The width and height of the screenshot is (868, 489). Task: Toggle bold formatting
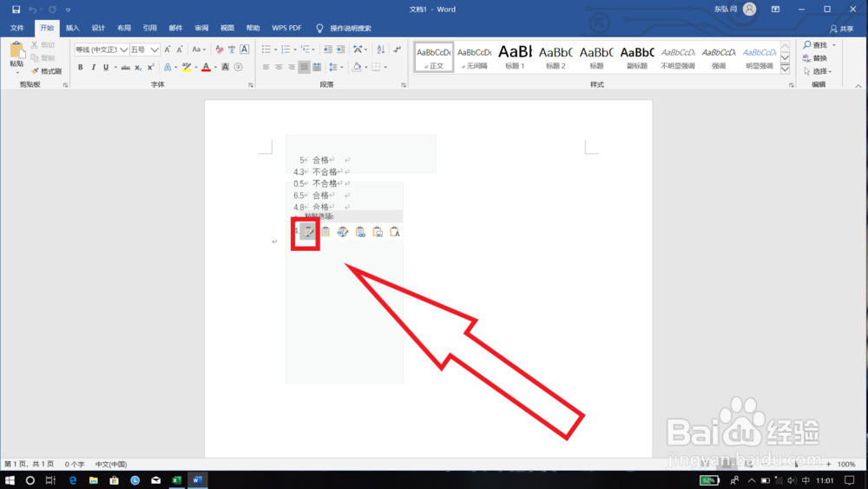pos(80,68)
